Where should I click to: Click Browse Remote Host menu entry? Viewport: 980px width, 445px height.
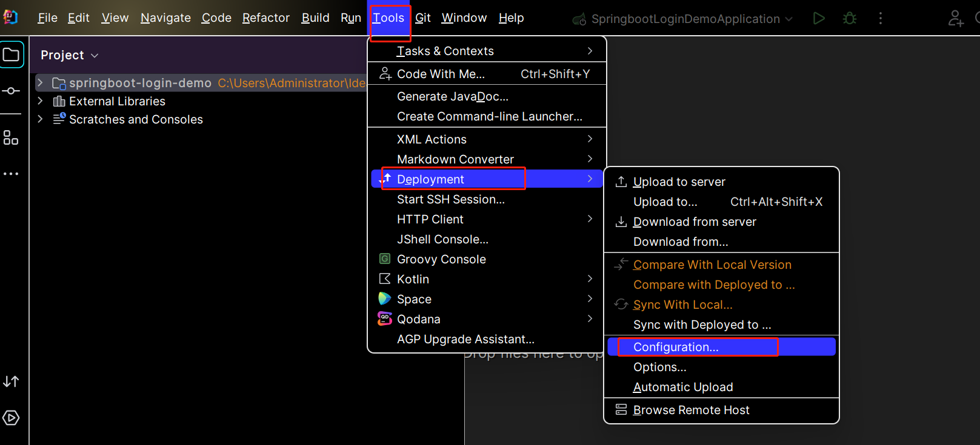click(691, 410)
